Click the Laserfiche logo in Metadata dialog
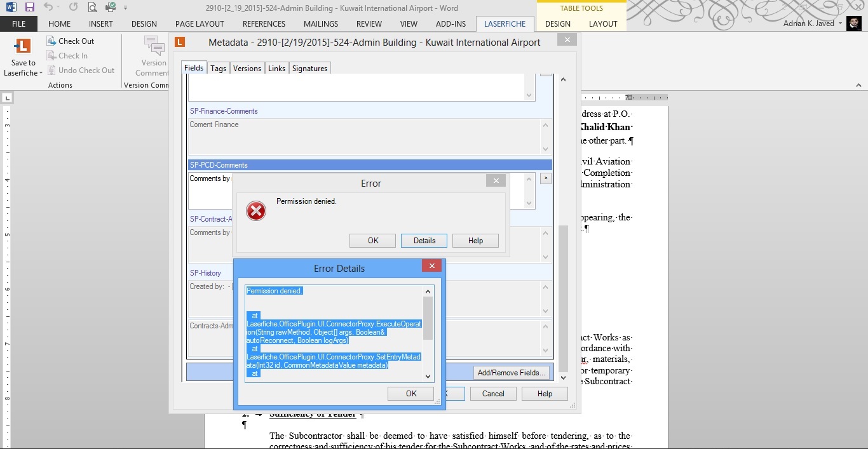The image size is (868, 449). (x=180, y=43)
